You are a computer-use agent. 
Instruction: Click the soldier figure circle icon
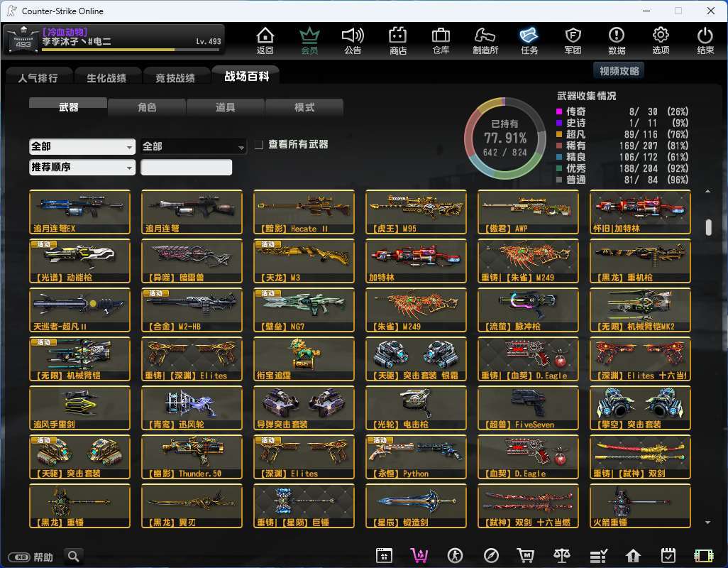coord(455,555)
